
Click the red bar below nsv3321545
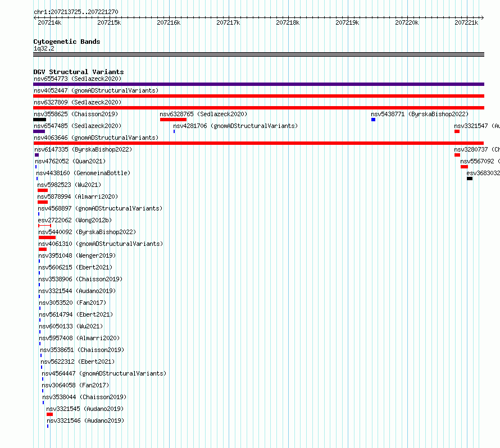49,414
